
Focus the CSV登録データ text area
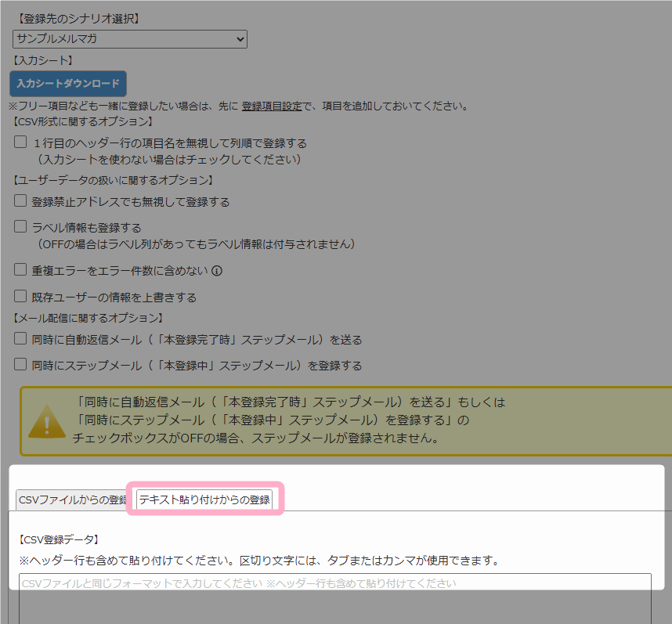(335, 599)
